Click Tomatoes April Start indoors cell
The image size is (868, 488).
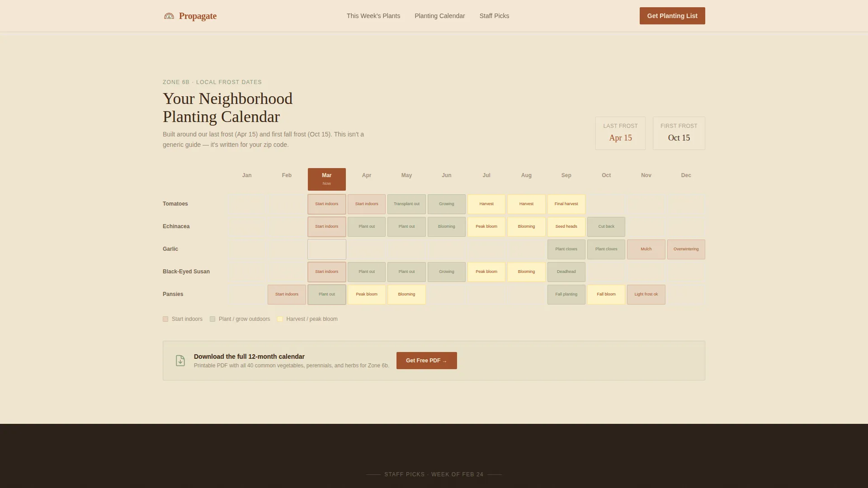(x=367, y=204)
